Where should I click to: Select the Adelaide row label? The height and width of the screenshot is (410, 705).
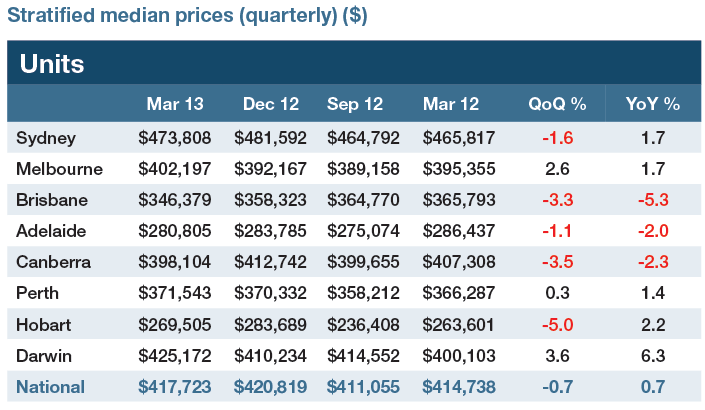[52, 230]
